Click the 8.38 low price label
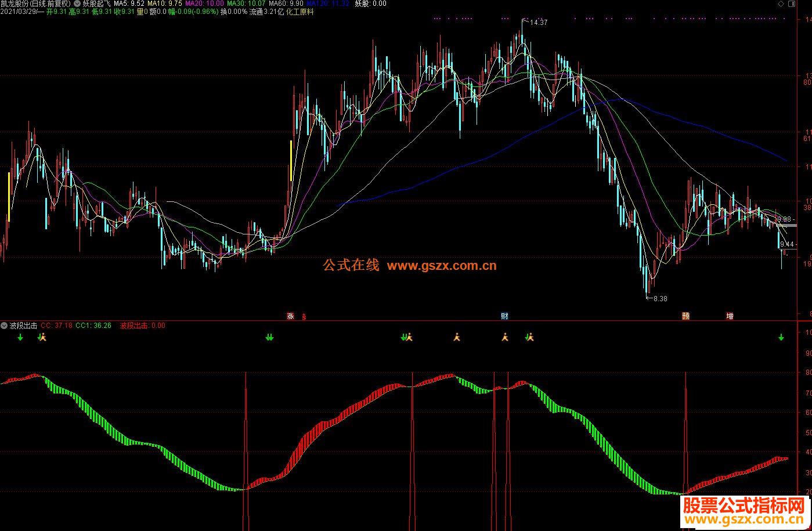Image resolution: width=812 pixels, height=531 pixels. tap(660, 299)
